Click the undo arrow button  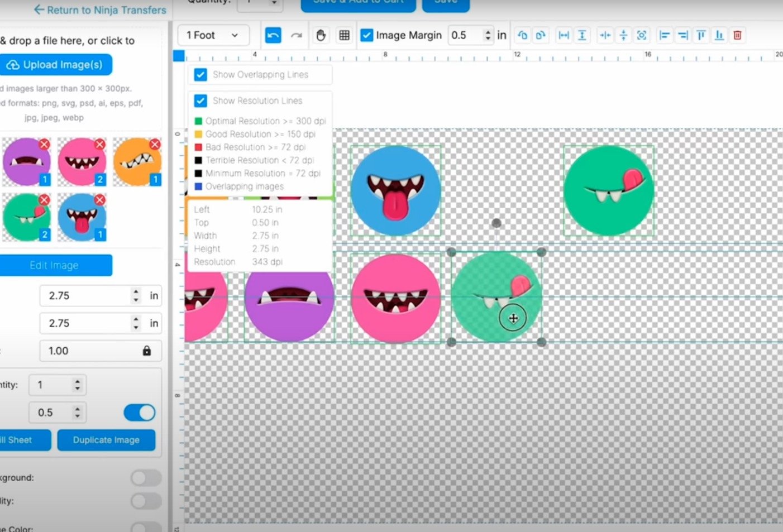point(273,35)
